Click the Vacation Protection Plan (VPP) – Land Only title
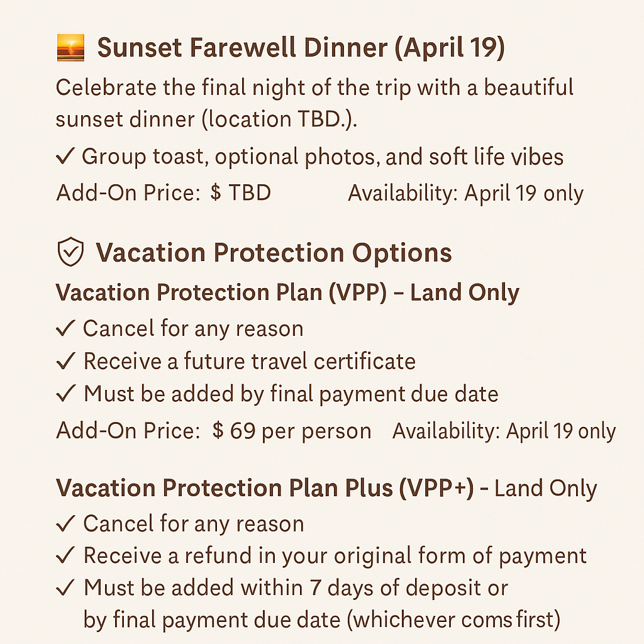The height and width of the screenshot is (644, 644). [x=287, y=293]
